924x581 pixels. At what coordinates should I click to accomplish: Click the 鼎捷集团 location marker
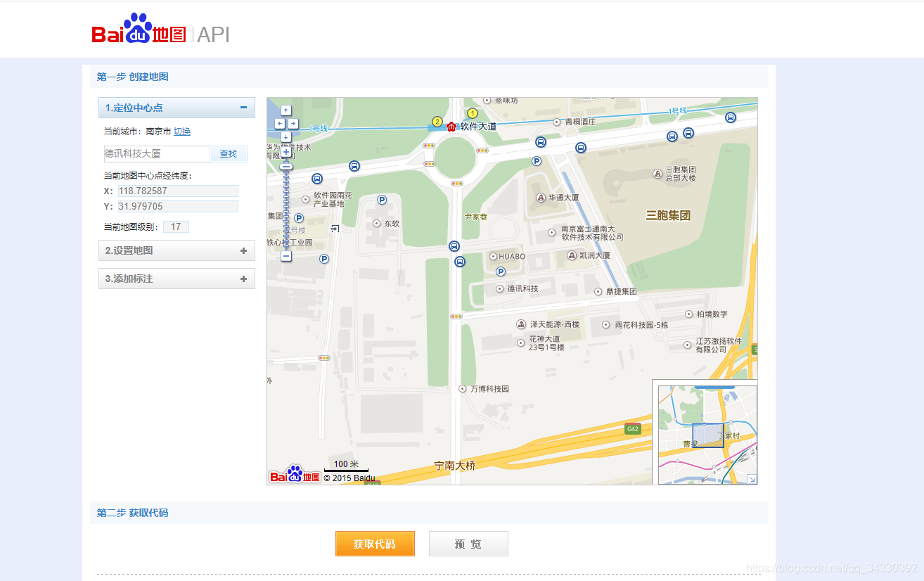click(598, 291)
